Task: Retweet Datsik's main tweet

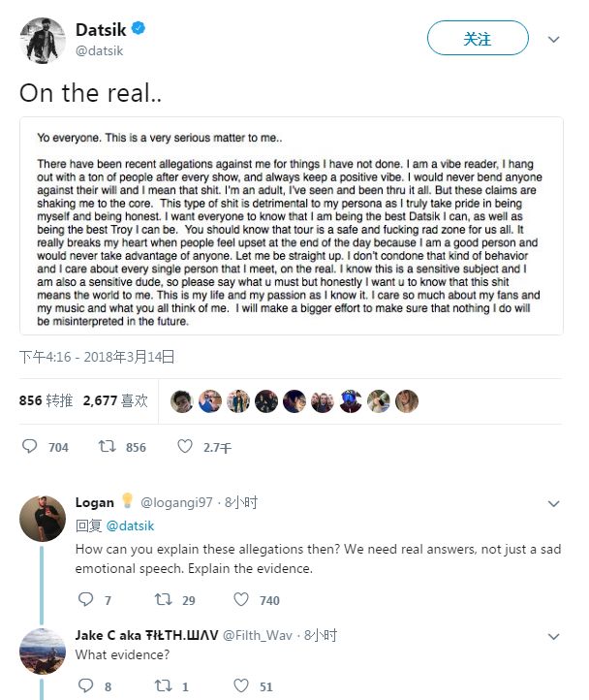Action: [x=108, y=447]
